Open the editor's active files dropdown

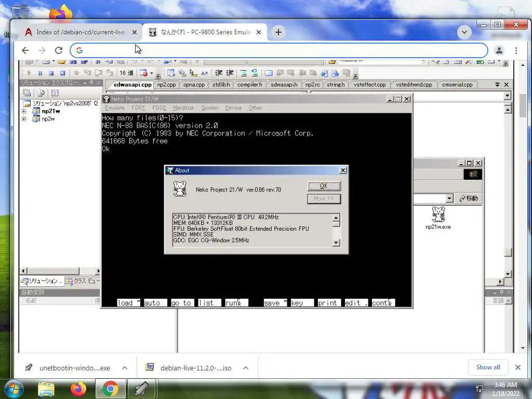click(x=497, y=85)
